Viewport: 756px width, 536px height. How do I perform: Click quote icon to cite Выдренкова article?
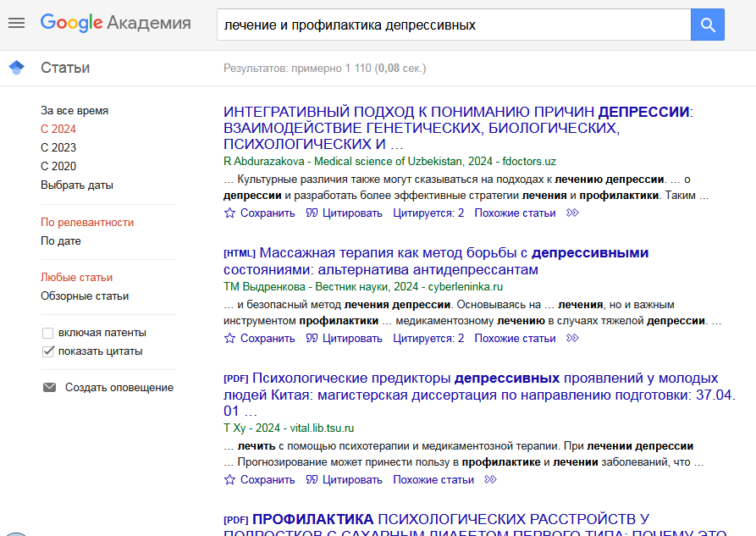(x=312, y=339)
